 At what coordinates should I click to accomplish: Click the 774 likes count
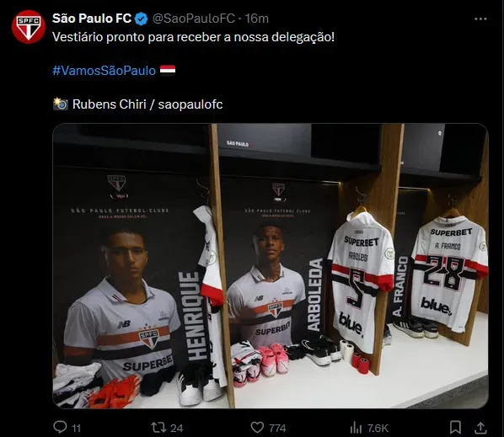(277, 428)
